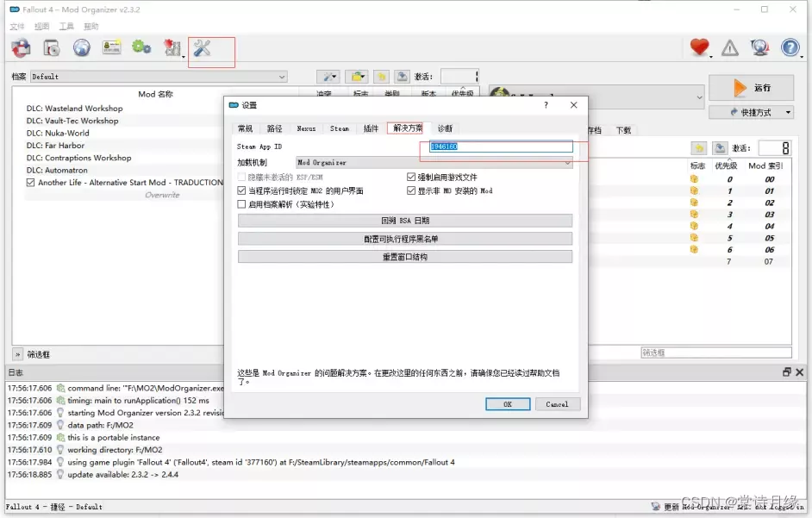Click the plugin list create backup icon
The image size is (812, 518).
click(720, 148)
